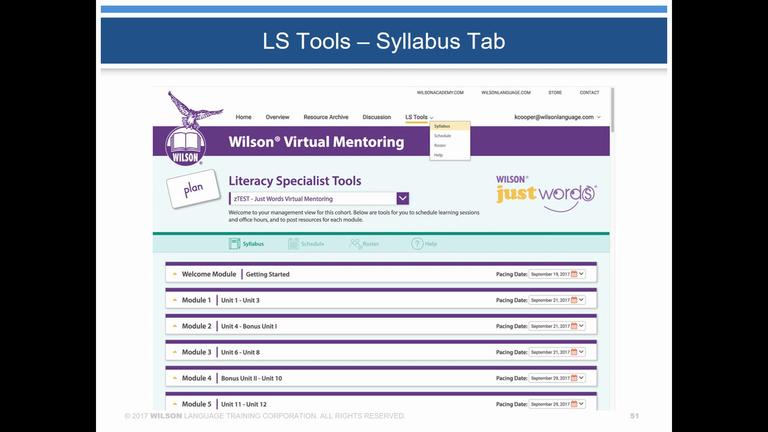Click the 'Unit 4 - Bonus Unit I' text
Screen dimensions: 768x432
(x=249, y=326)
